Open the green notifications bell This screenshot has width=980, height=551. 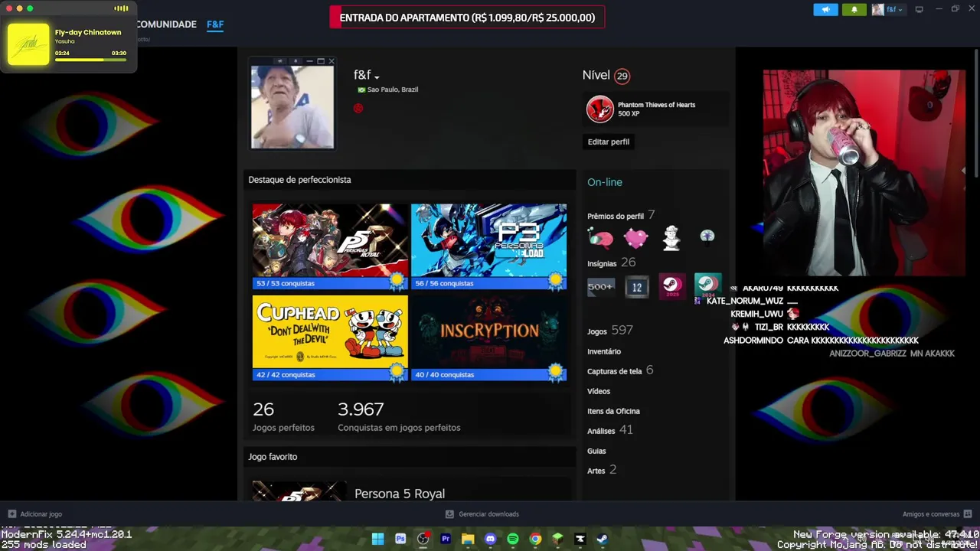(x=854, y=10)
